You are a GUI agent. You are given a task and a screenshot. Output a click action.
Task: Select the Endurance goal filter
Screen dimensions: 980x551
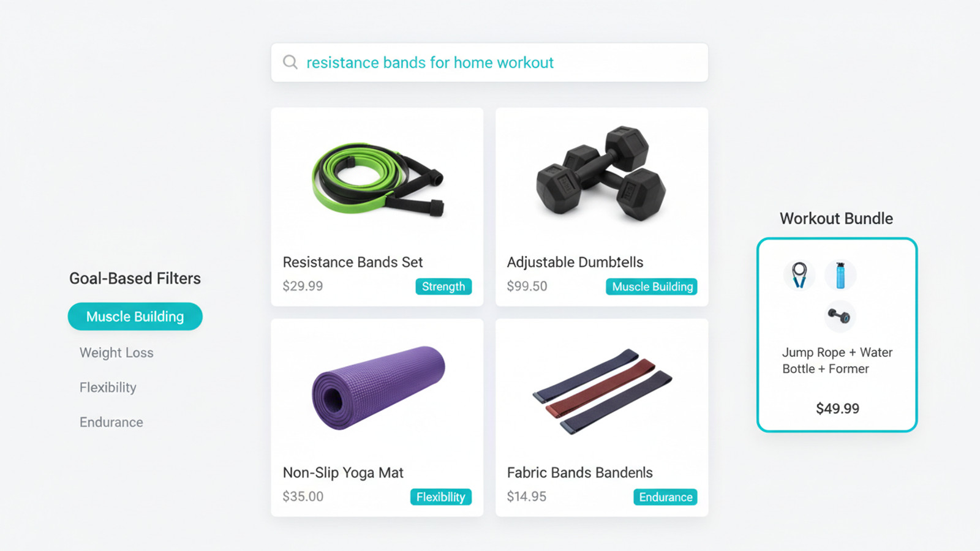[111, 422]
